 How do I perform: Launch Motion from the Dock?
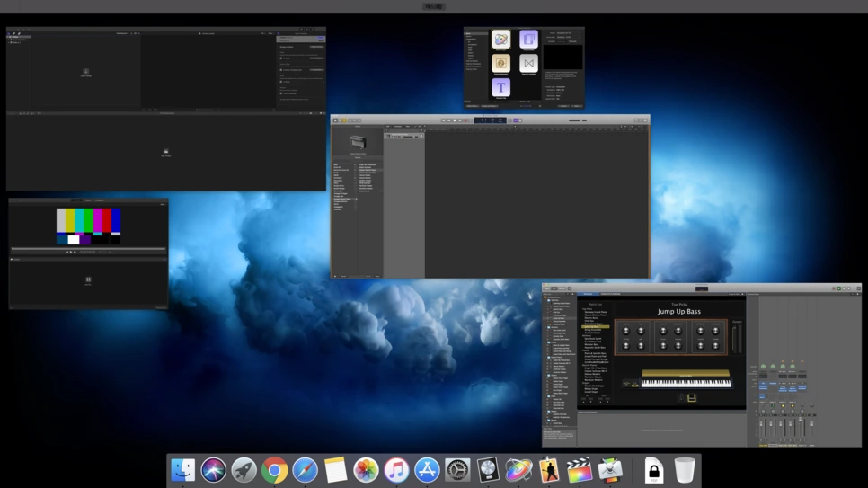518,469
